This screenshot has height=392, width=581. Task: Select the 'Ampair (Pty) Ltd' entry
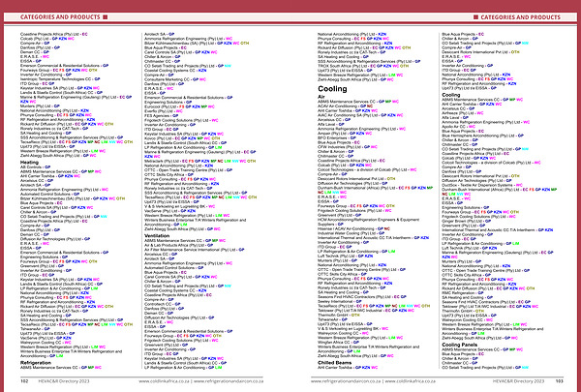point(345,134)
